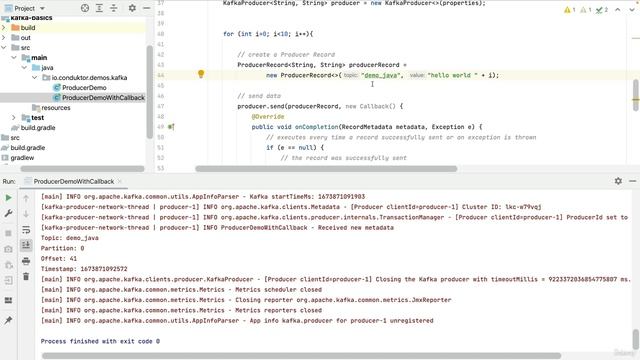Viewport: 640px width, 360px height.
Task: Switch to ProducerDemoWithCallback run tab
Action: (73, 181)
